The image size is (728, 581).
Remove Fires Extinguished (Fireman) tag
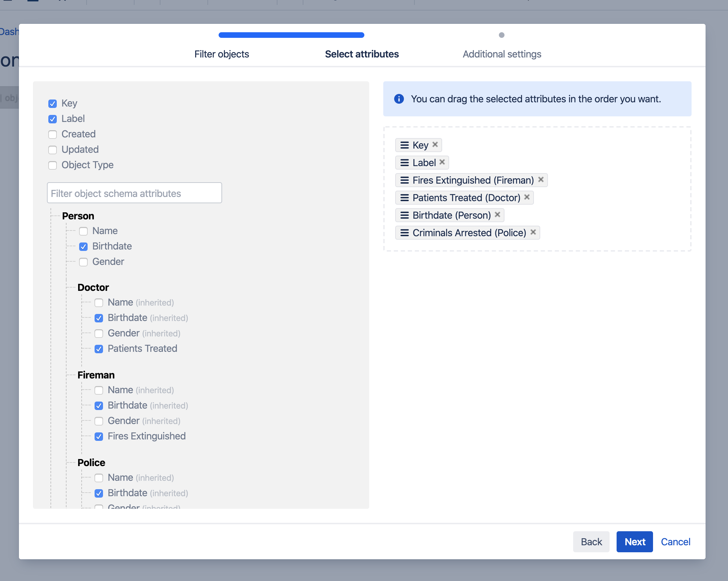541,179
